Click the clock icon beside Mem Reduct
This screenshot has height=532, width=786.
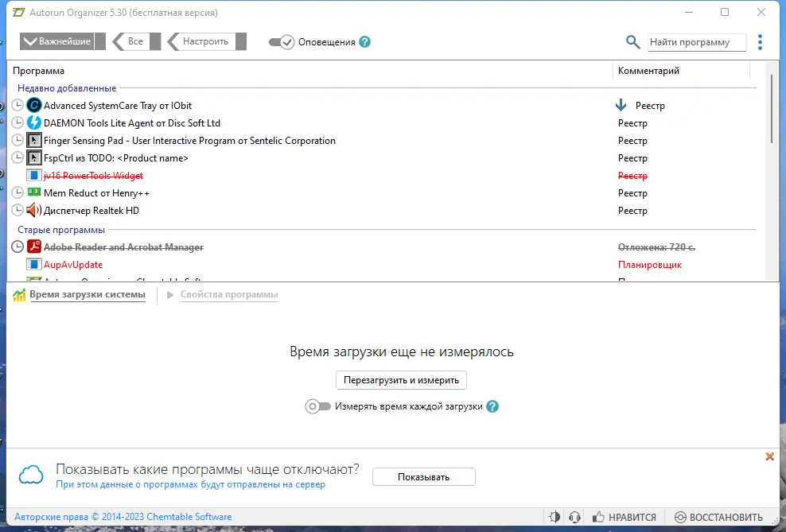tap(18, 193)
